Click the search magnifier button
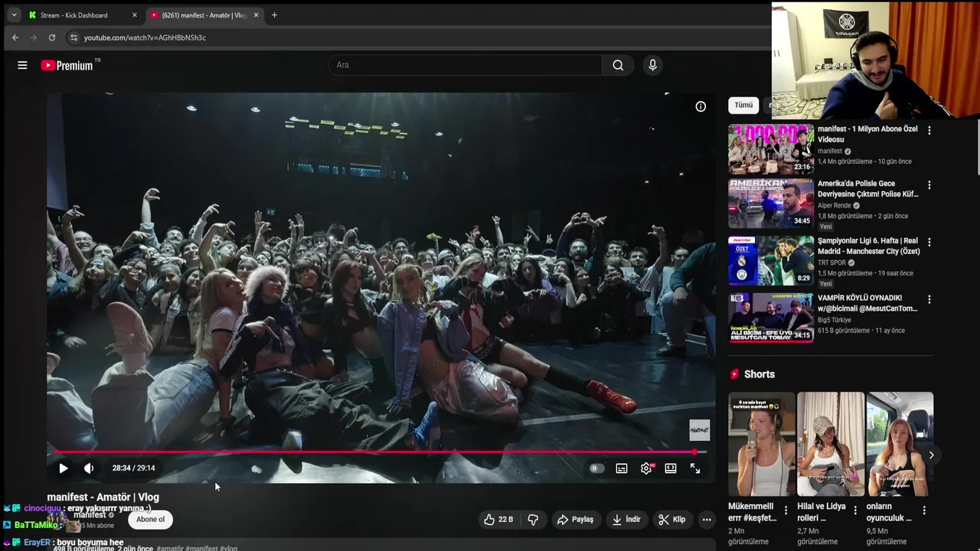 (x=618, y=65)
